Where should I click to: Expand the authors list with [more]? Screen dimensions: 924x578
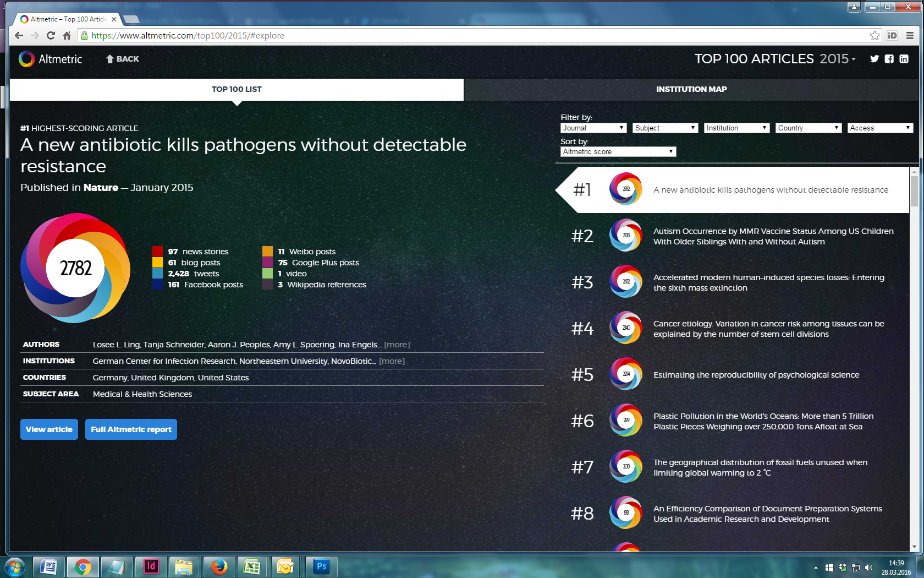[x=397, y=345]
